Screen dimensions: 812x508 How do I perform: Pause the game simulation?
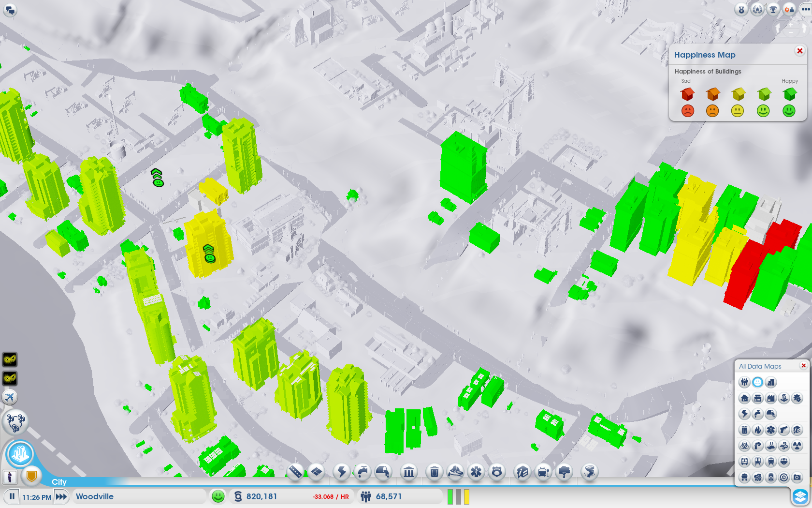[12, 496]
